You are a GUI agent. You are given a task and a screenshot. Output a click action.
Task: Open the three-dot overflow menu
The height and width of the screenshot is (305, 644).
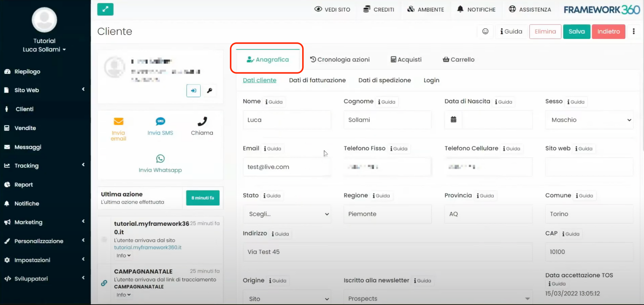634,31
